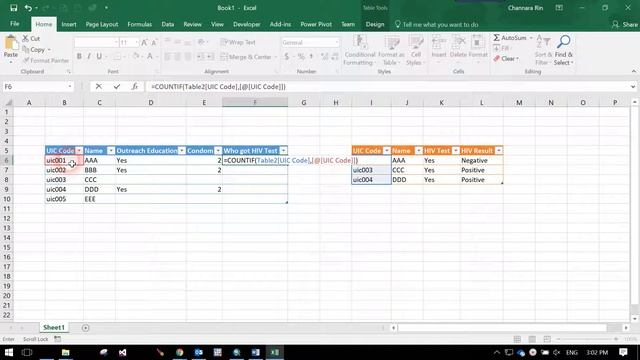Image resolution: width=640 pixels, height=360 pixels.
Task: Select the Negative result cell
Action: (x=481, y=160)
